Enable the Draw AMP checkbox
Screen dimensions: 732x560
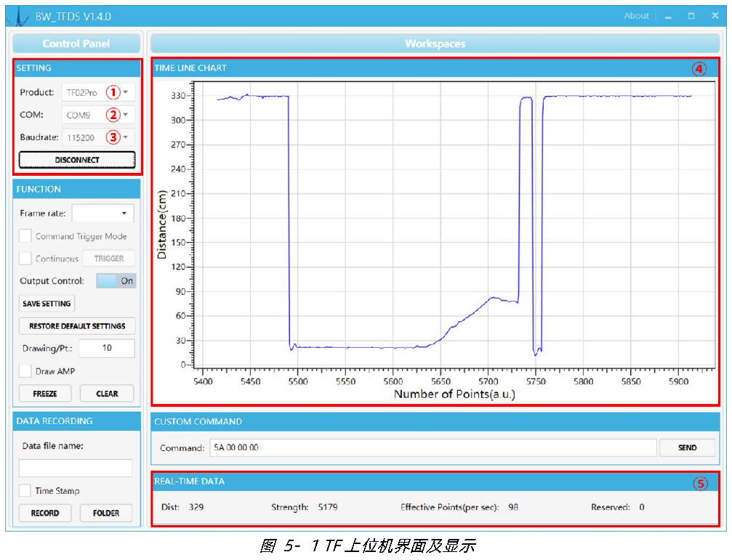tap(25, 371)
